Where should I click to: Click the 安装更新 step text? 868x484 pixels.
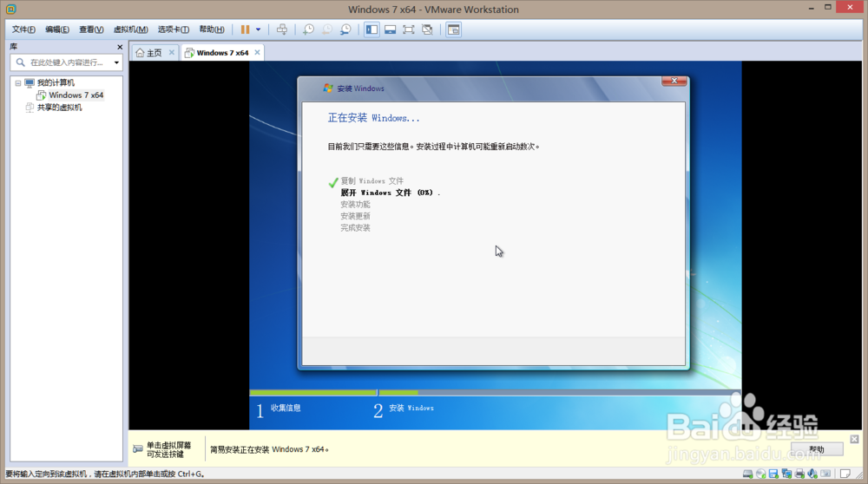[355, 216]
